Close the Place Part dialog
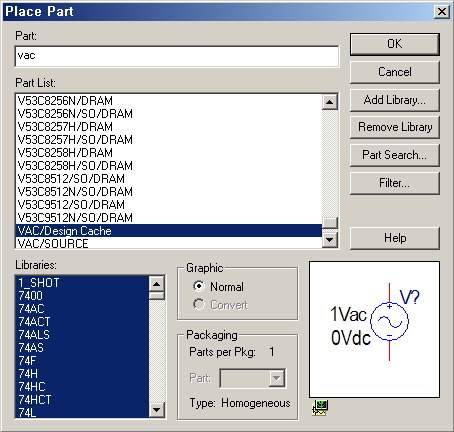 tap(442, 12)
